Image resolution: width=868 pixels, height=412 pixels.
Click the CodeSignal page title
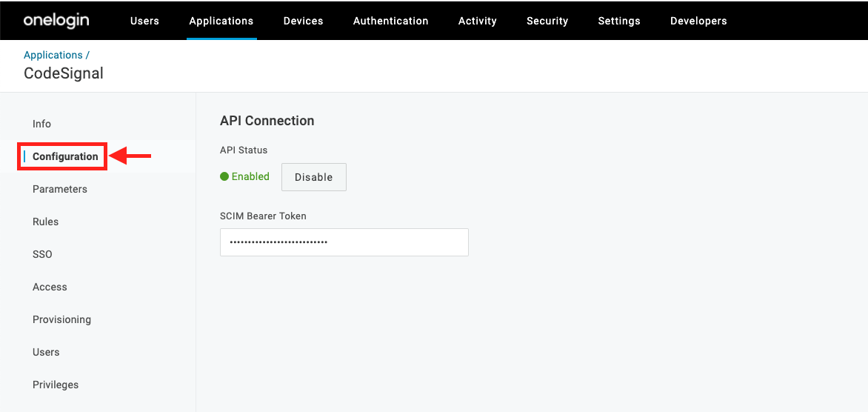(64, 73)
